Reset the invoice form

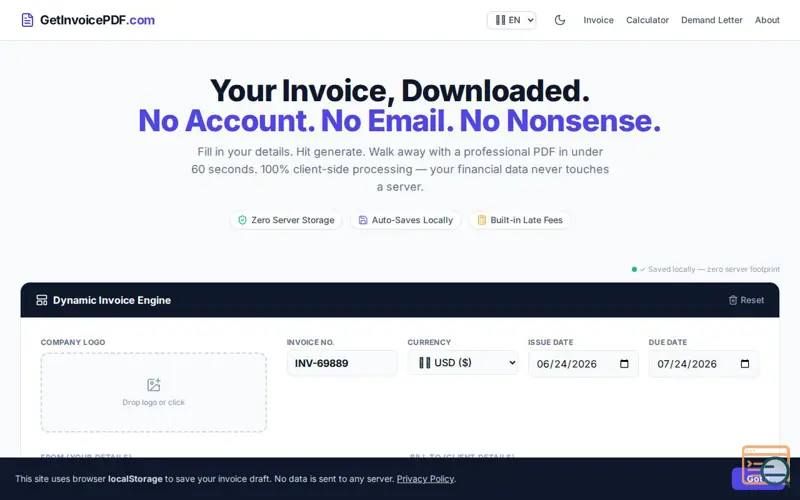(746, 300)
